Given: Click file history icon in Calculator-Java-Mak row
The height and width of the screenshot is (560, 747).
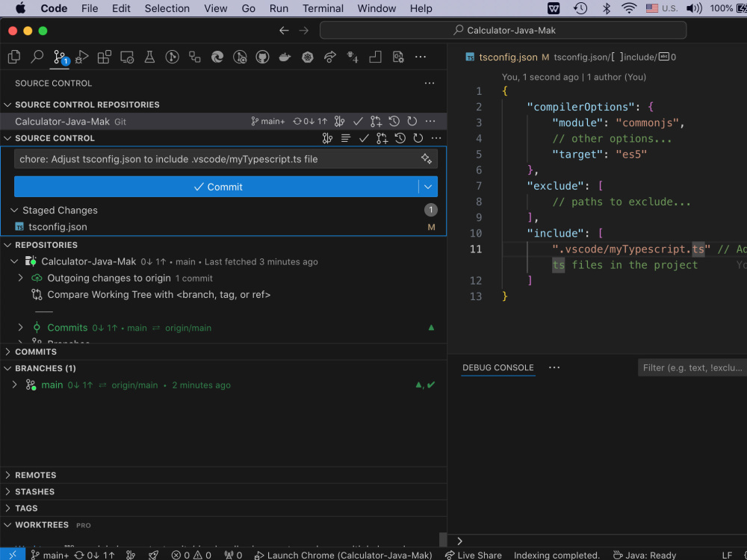Looking at the screenshot, I should click(x=394, y=122).
